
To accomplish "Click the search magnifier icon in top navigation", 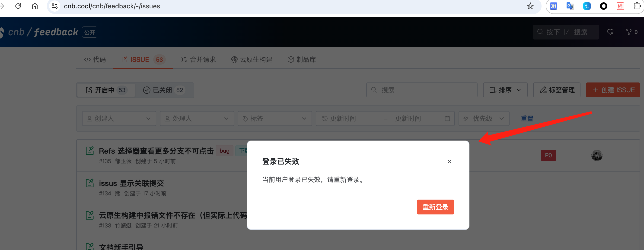I will tap(540, 32).
